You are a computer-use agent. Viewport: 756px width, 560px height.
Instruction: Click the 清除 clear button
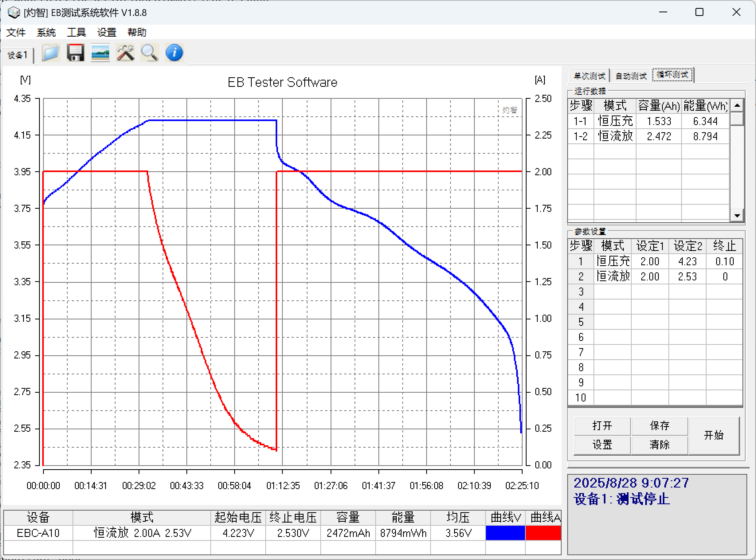(x=659, y=445)
